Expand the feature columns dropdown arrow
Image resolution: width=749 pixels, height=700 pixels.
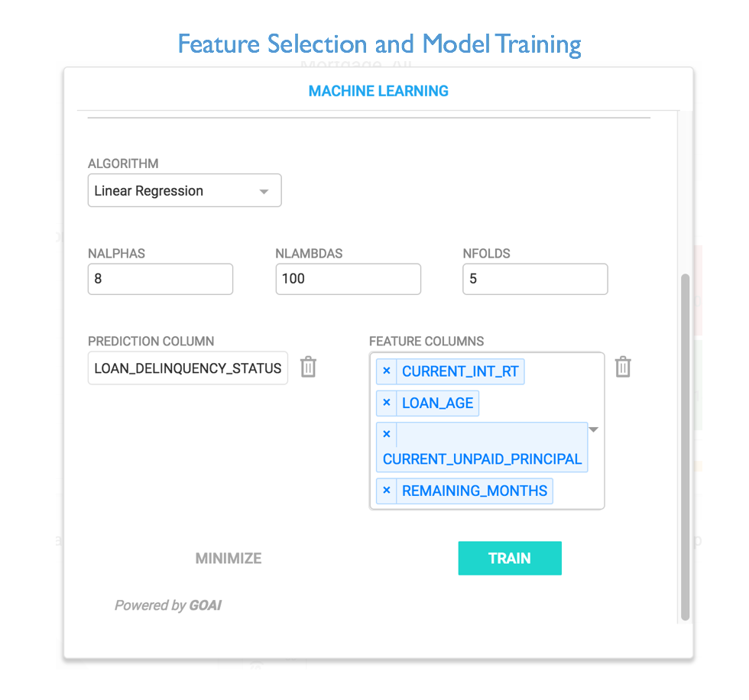coord(593,429)
